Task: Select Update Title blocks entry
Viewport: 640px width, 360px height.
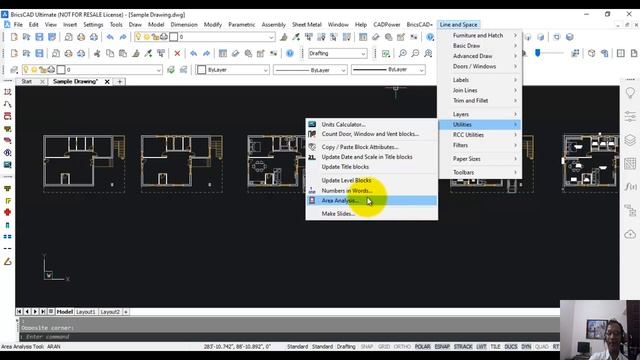Action: click(371, 167)
